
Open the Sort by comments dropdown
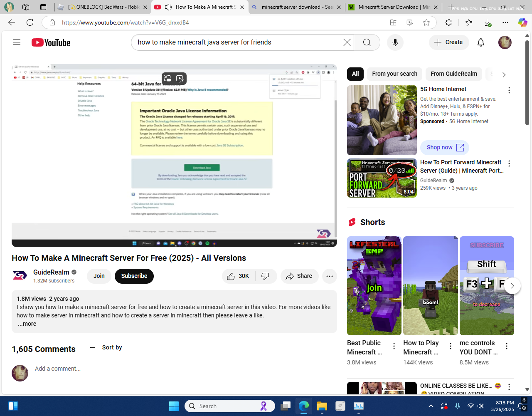[106, 347]
